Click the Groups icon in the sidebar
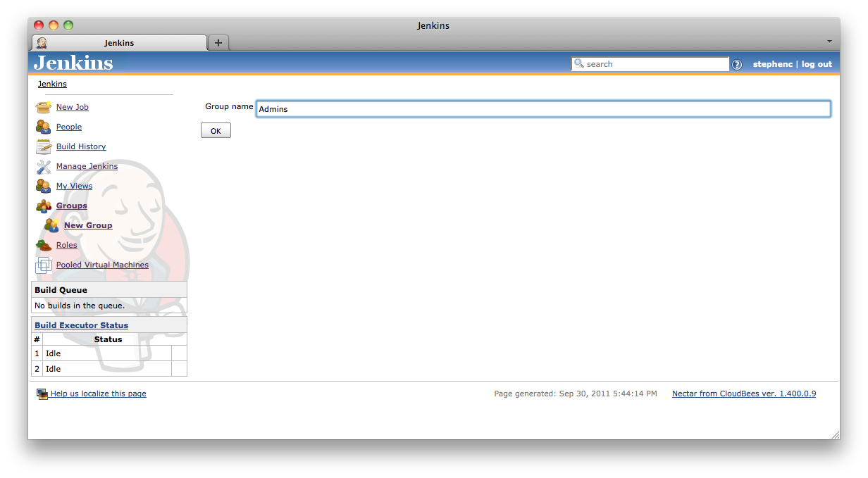 click(44, 206)
